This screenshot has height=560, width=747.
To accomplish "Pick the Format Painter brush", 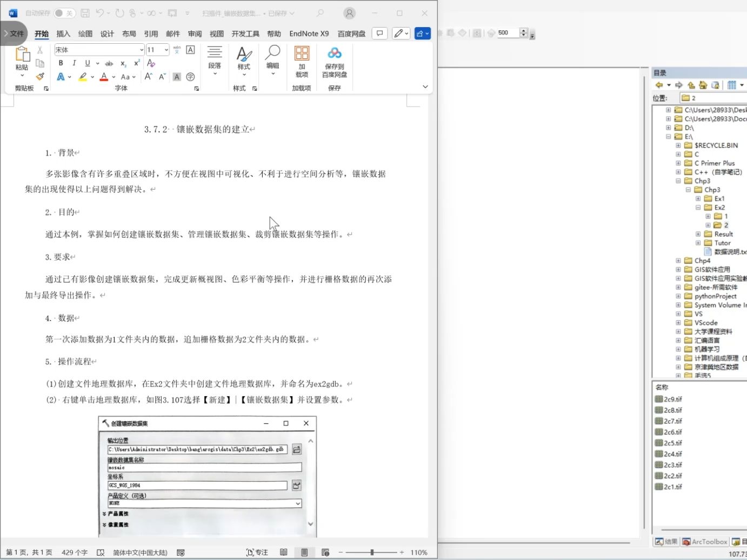I will coord(40,76).
